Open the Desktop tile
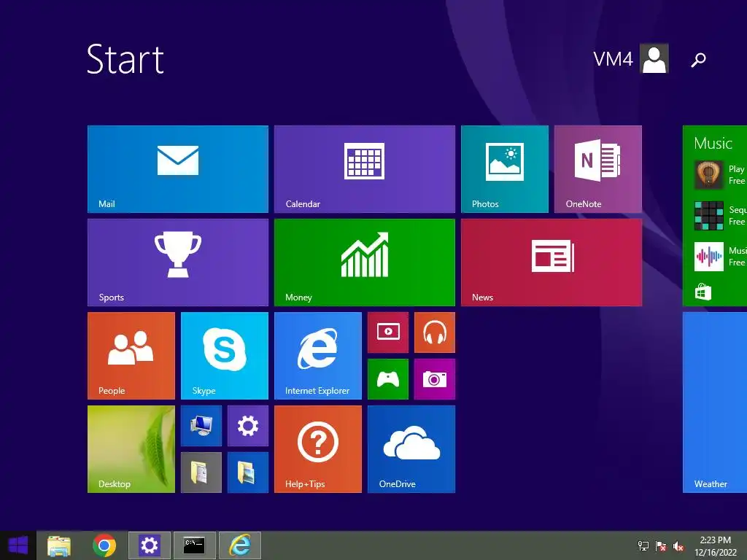The height and width of the screenshot is (560, 747). (131, 449)
